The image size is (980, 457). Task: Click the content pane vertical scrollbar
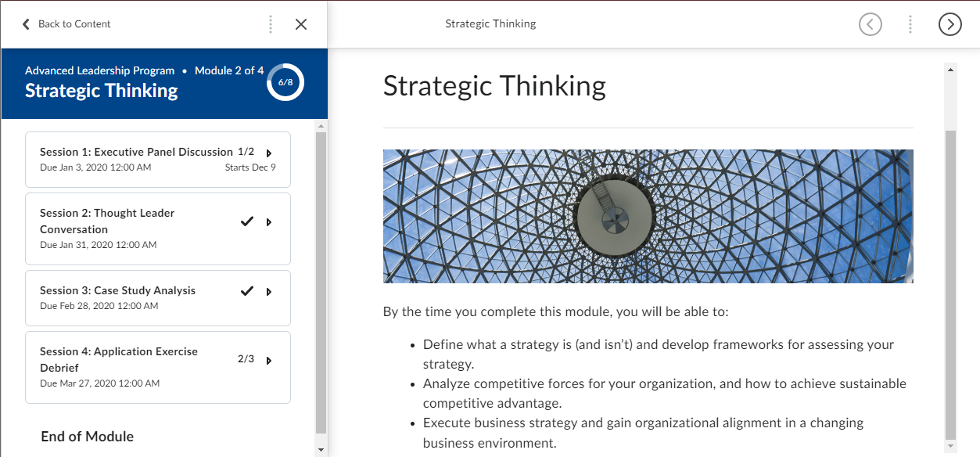[950, 282]
